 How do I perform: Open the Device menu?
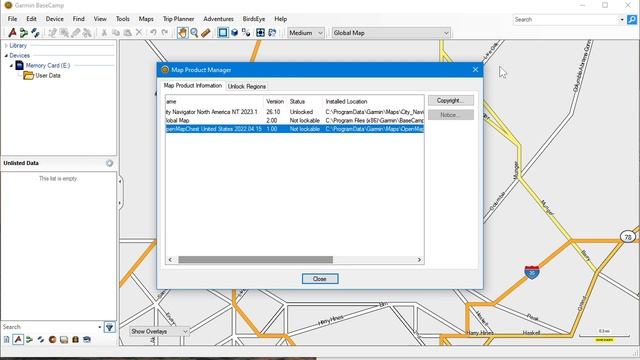tap(55, 19)
